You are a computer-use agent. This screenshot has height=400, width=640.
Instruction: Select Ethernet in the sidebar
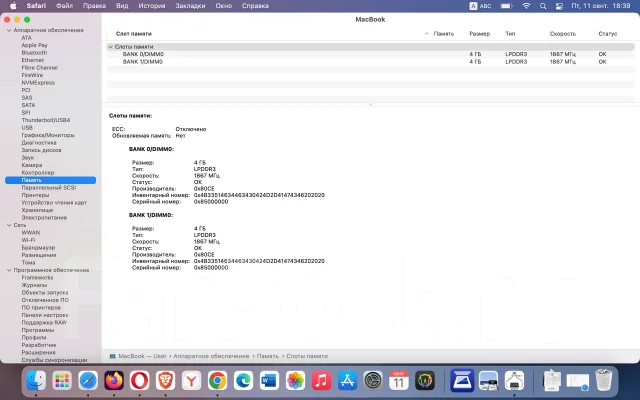point(33,60)
